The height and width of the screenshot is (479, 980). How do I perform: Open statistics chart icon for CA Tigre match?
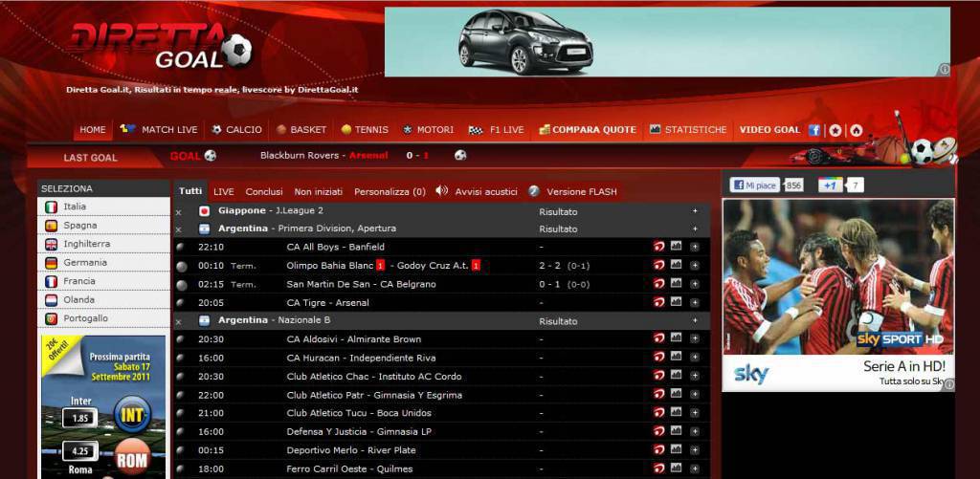[676, 302]
